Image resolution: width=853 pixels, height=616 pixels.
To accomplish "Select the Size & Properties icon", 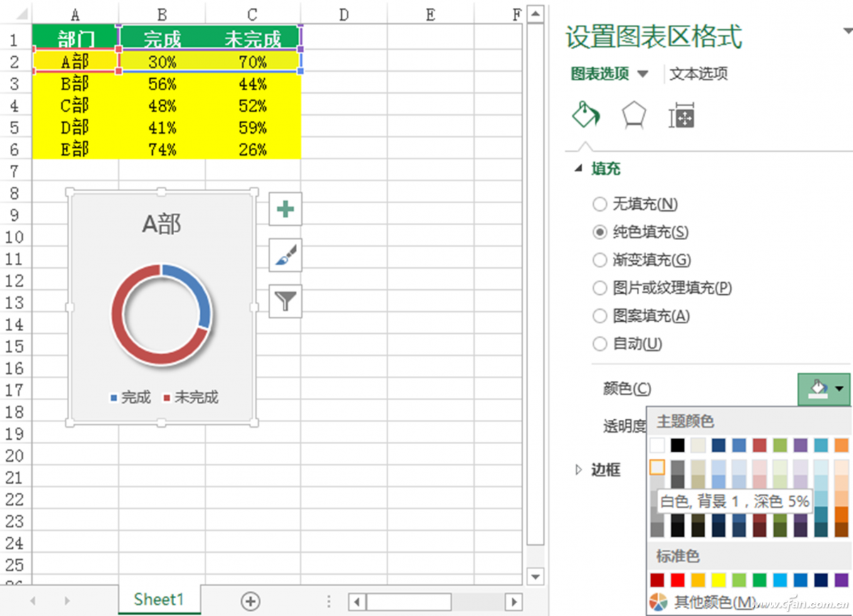I will (681, 115).
